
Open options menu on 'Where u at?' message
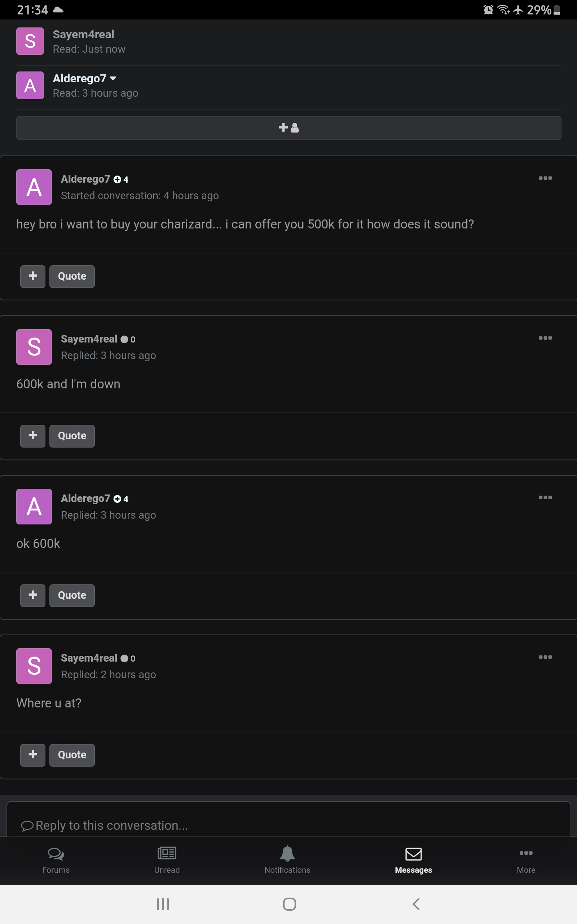coord(545,657)
